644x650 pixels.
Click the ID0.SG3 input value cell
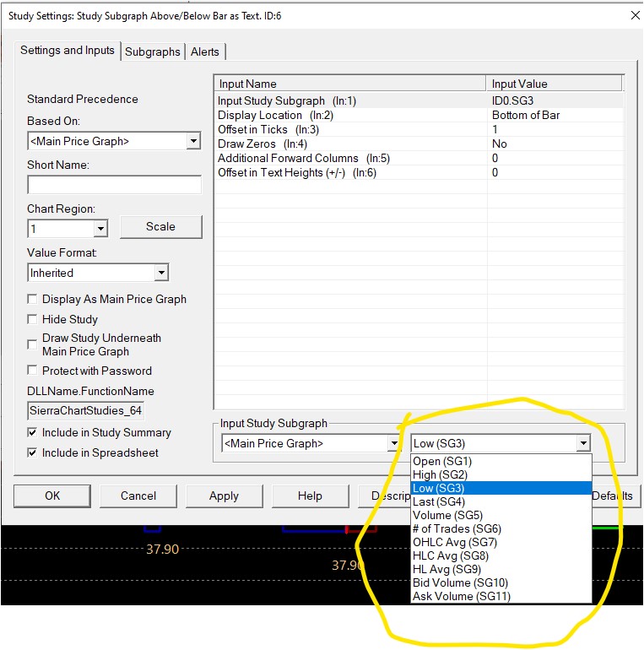(555, 100)
